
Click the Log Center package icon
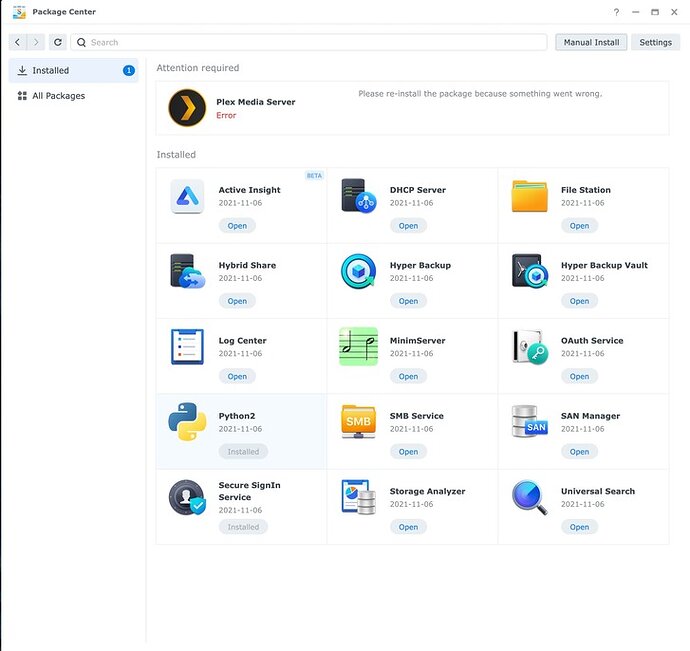[187, 346]
